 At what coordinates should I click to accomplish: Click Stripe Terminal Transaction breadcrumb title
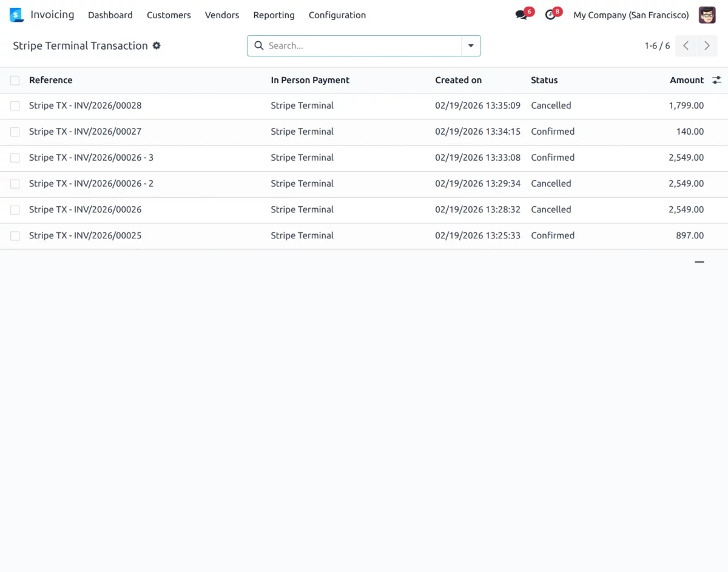(80, 45)
